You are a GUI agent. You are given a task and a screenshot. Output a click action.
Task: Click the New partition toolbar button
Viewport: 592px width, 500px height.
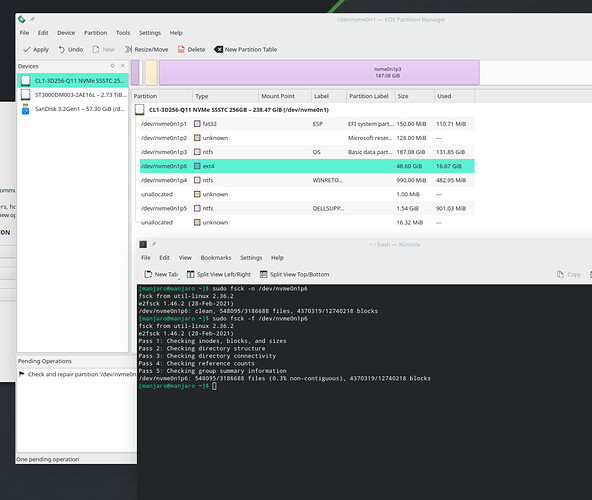tap(103, 49)
